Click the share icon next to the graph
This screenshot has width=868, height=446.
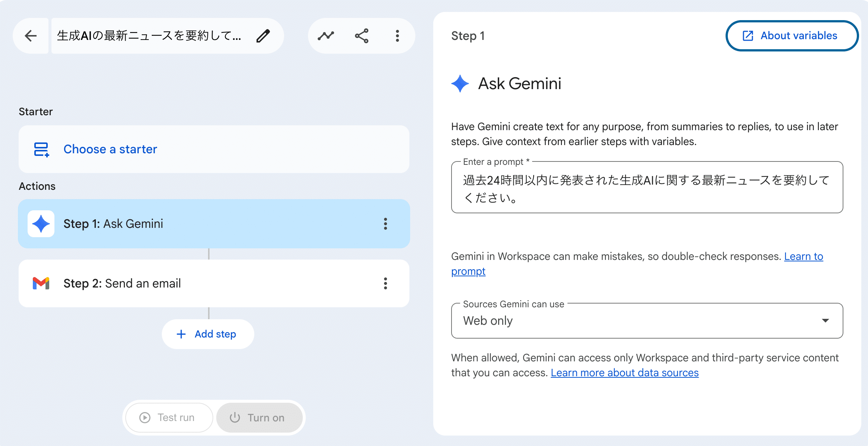(x=361, y=36)
